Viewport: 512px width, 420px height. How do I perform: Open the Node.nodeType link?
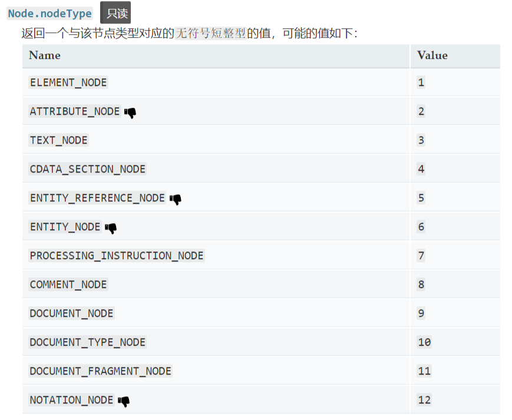[x=49, y=14]
